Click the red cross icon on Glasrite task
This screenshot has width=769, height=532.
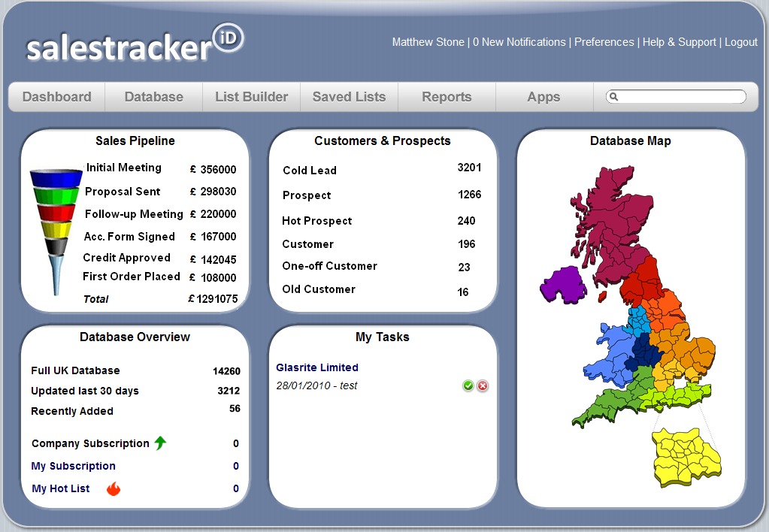tap(483, 385)
